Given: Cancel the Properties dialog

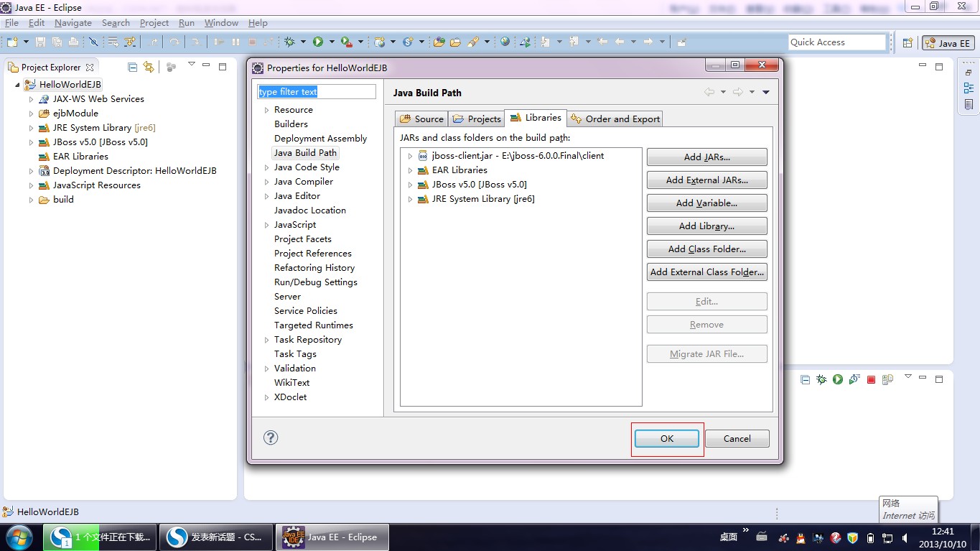Looking at the screenshot, I should click(x=737, y=438).
